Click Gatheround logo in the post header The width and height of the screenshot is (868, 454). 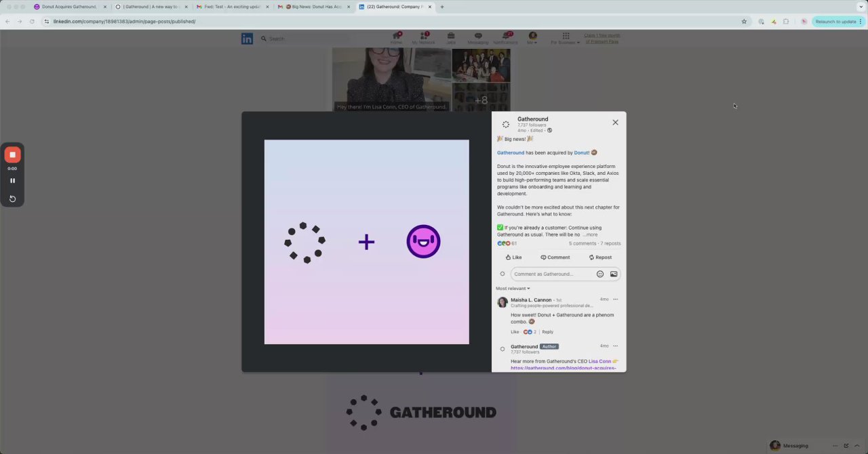[505, 124]
